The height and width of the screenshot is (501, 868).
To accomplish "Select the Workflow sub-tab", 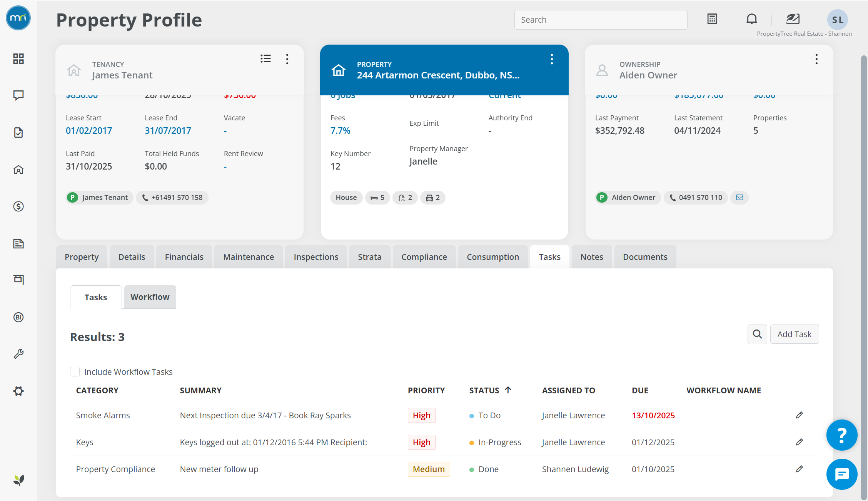I will 150,297.
